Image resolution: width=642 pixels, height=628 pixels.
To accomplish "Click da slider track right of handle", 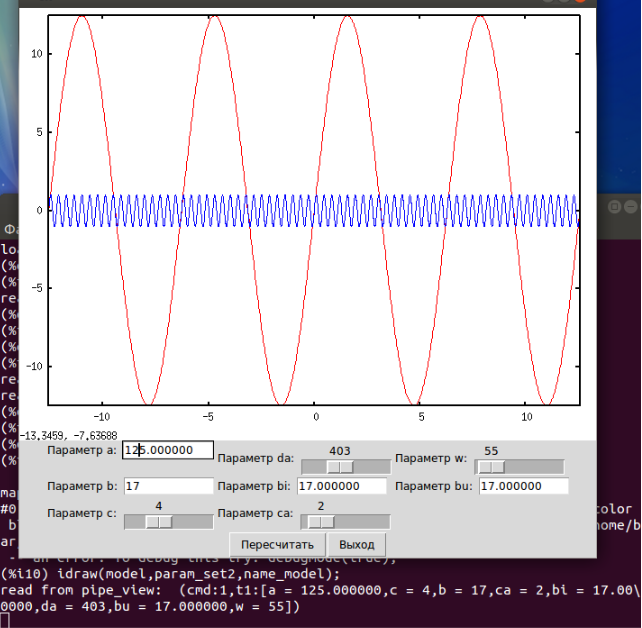I will click(374, 467).
